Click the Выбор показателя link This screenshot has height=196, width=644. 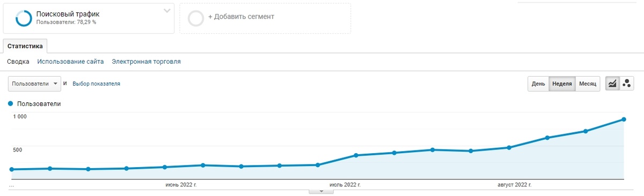(x=96, y=84)
